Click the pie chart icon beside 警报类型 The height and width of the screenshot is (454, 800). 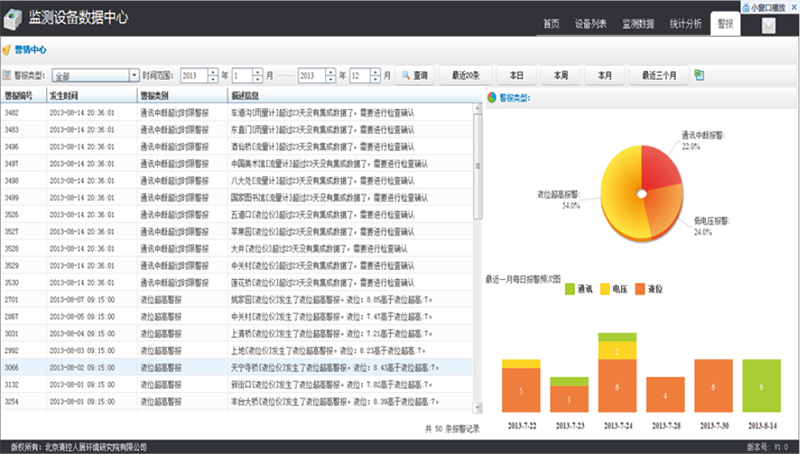[x=491, y=98]
